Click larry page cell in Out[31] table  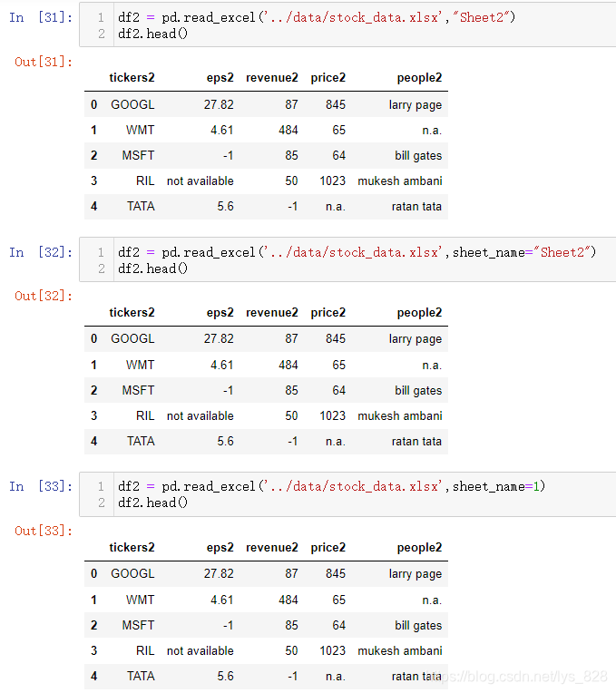click(x=415, y=105)
